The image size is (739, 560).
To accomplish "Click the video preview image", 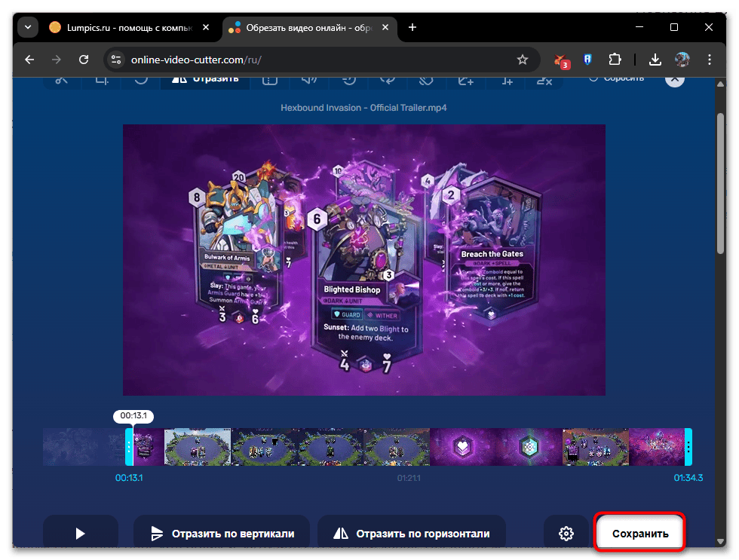I will [363, 259].
